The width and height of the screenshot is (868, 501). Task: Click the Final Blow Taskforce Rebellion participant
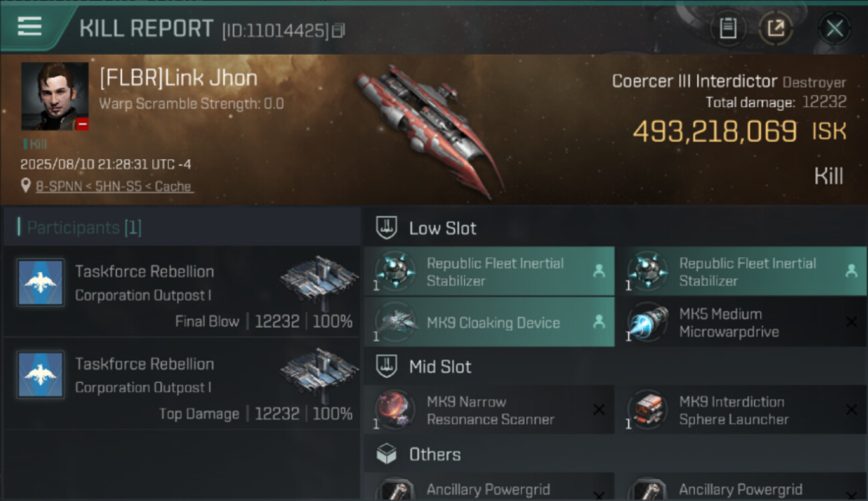(182, 293)
